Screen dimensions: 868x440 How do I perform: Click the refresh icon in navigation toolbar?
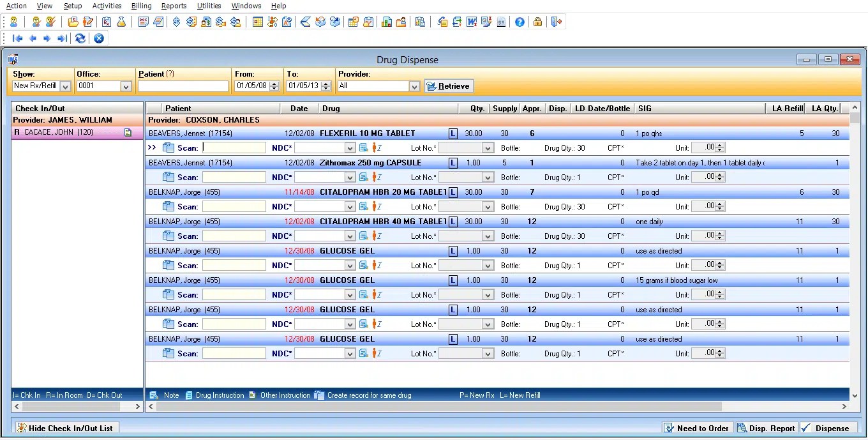pos(80,38)
